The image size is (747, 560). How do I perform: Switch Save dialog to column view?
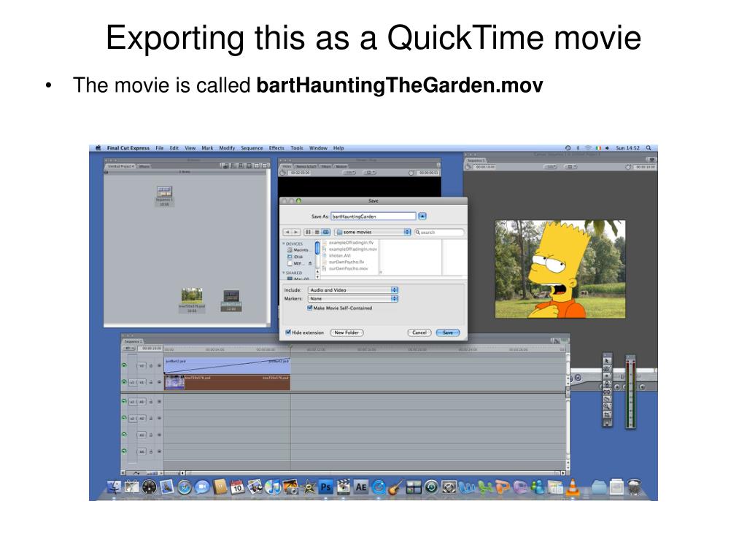click(326, 232)
